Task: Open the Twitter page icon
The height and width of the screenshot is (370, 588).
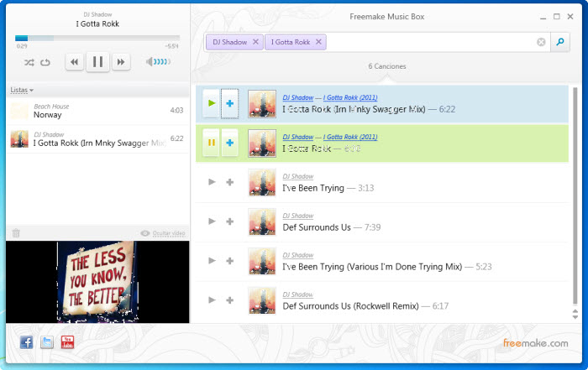Action: pos(47,342)
